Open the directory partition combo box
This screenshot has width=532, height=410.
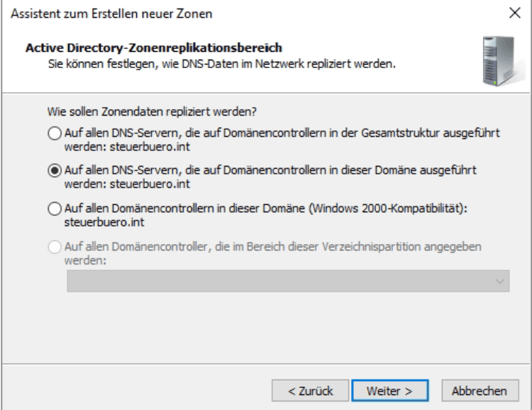(x=288, y=281)
